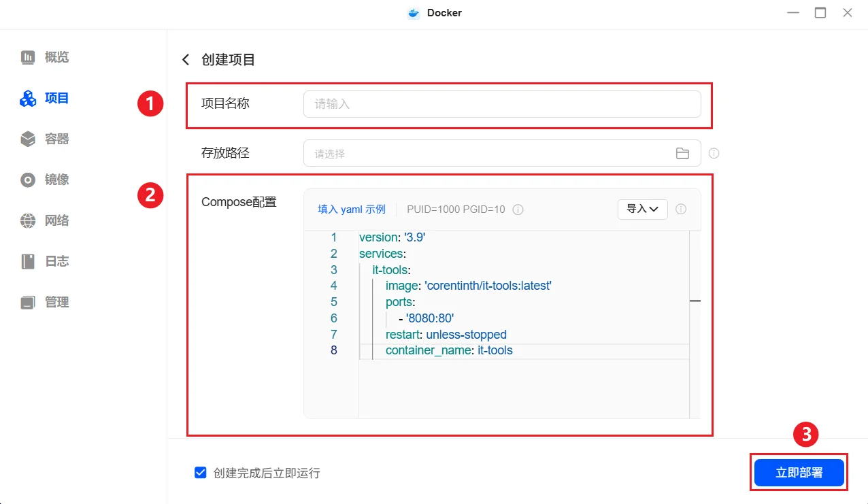Screen dimensions: 868x504
Task: Click the info icon next to 导入 dropdown
Action: click(x=681, y=209)
